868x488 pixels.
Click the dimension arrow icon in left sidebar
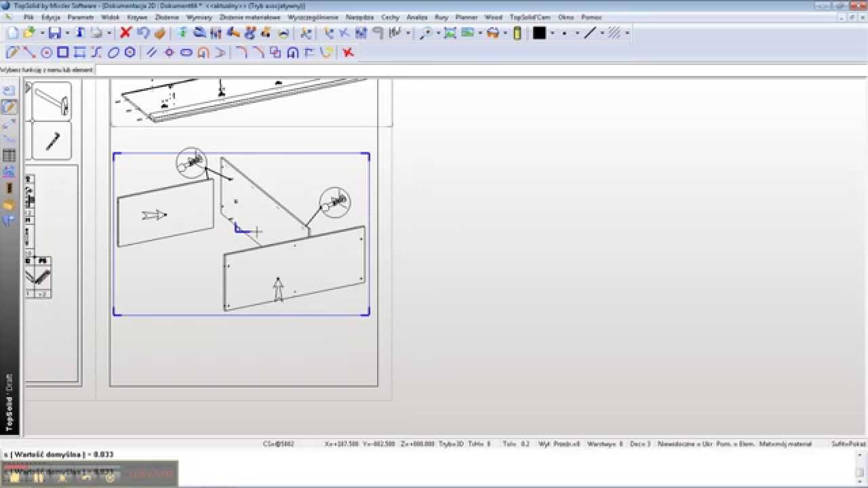[x=9, y=123]
